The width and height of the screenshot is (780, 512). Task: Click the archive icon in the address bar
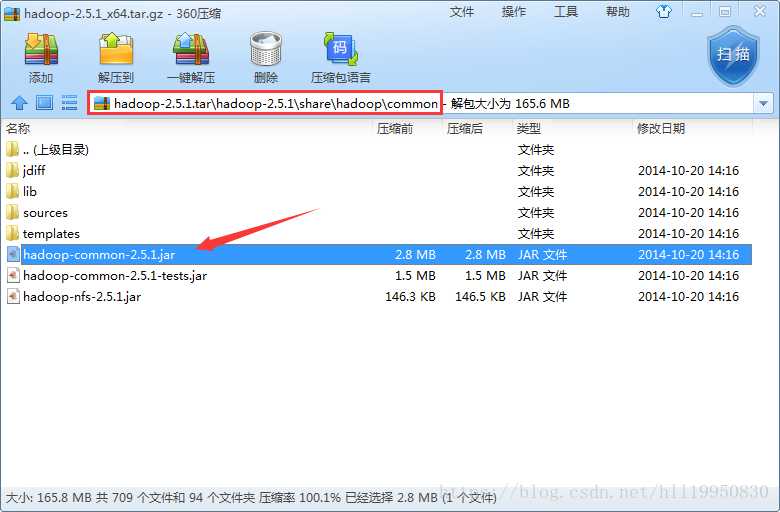pyautogui.click(x=102, y=103)
